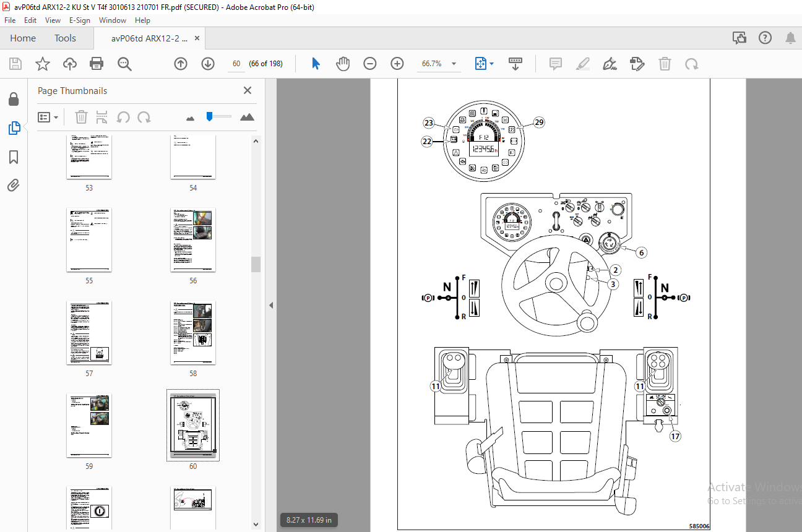
Task: Select page 60 thumbnail
Action: 193,426
